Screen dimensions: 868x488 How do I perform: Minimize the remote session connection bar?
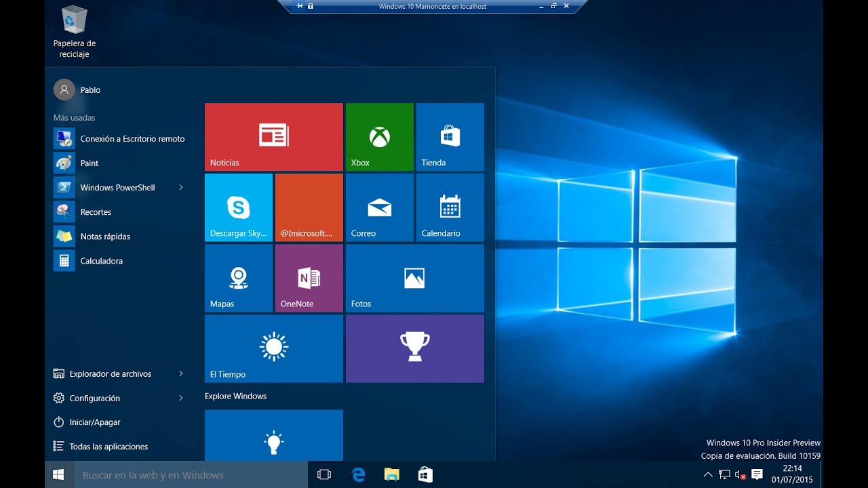tap(541, 6)
